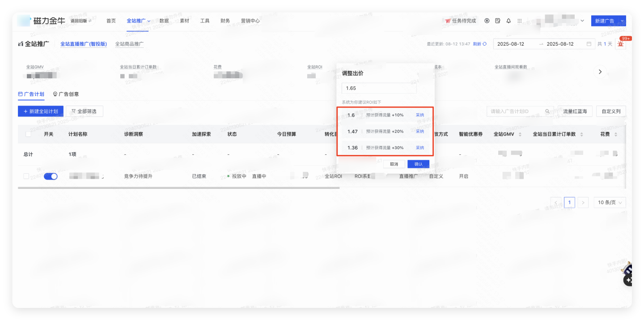644x320 pixels.
Task: Adopt the 1.36 ROI suggestion via 采纳
Action: (x=420, y=148)
